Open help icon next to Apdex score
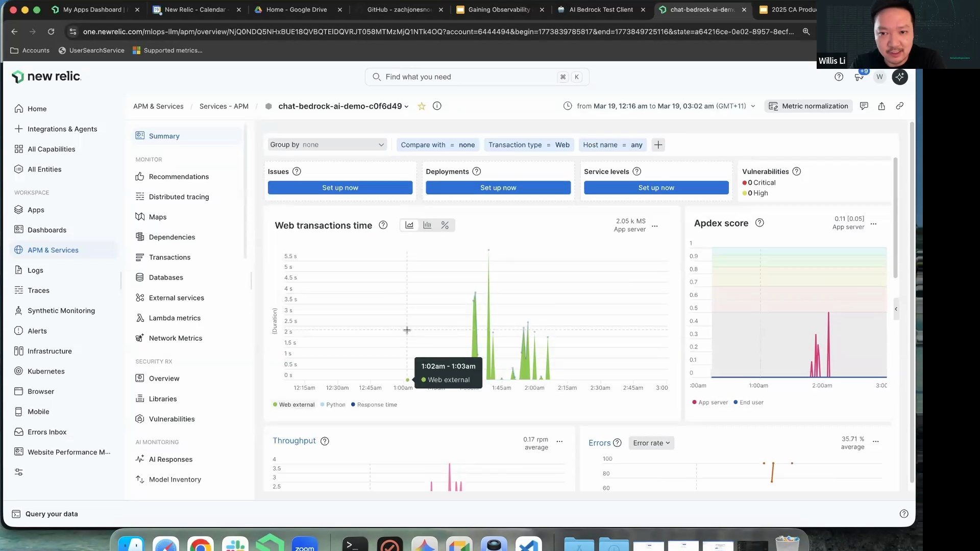 click(759, 223)
